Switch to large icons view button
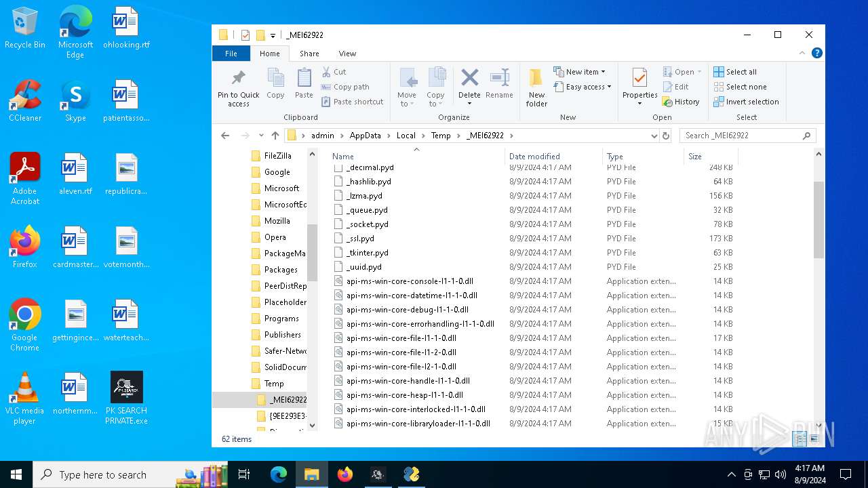This screenshot has height=488, width=868. click(x=814, y=439)
